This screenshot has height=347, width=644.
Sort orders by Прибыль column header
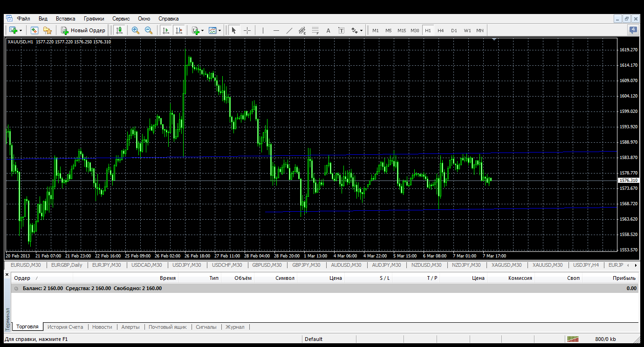tap(623, 278)
